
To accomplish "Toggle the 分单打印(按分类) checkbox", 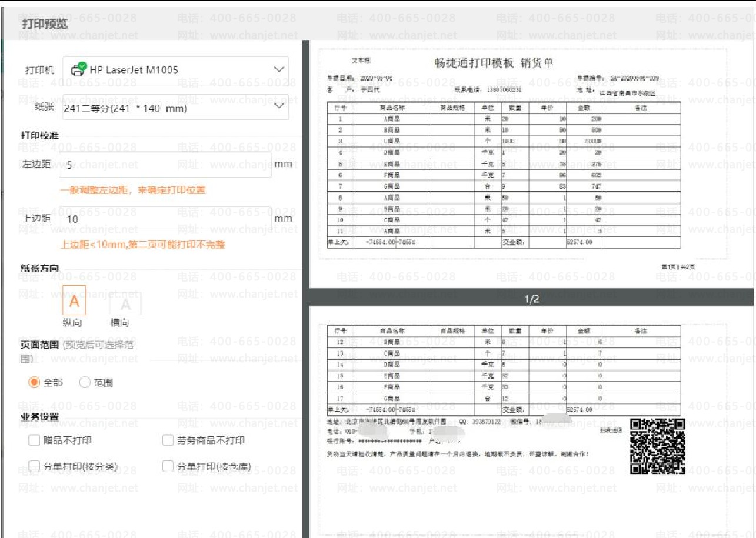I will [35, 466].
